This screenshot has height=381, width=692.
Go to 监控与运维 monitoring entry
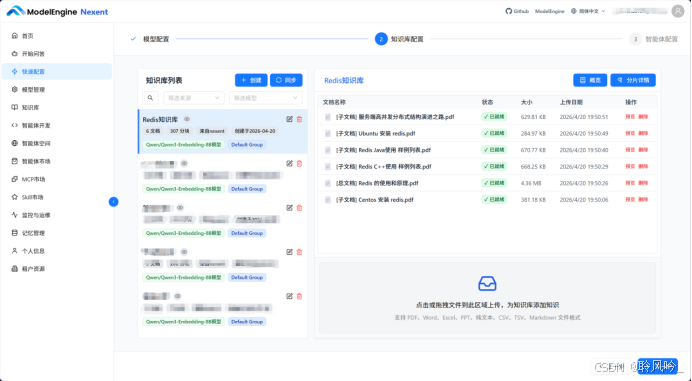pyautogui.click(x=56, y=215)
